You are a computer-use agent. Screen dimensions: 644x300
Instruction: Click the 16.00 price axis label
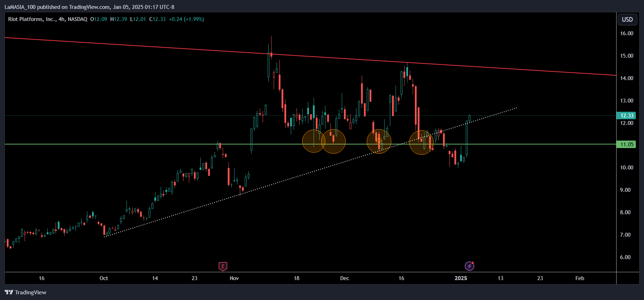(627, 33)
